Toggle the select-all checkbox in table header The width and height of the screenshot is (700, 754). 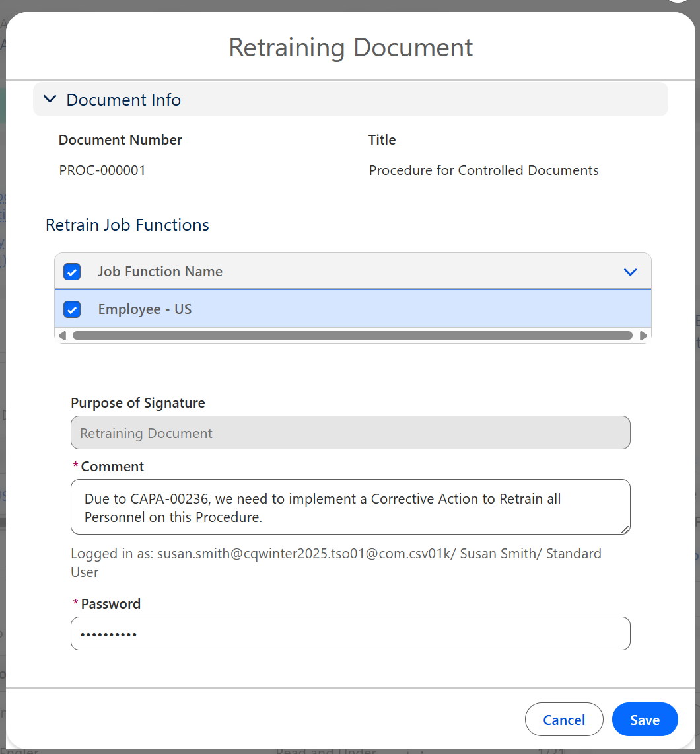72,272
